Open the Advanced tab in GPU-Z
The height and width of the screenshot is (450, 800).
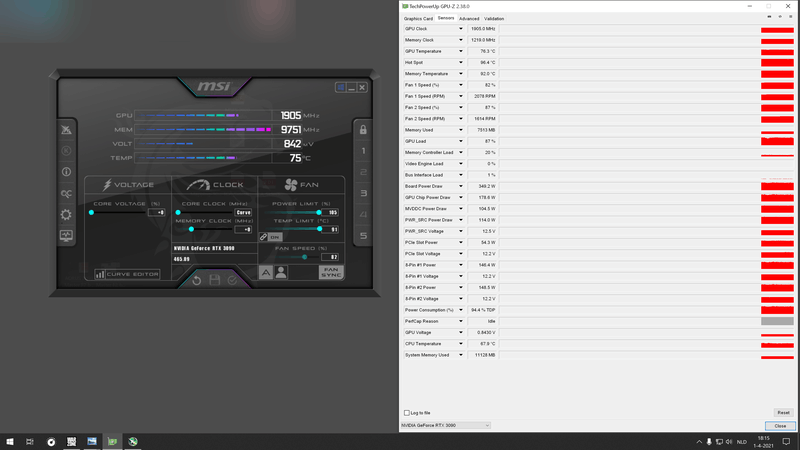[469, 18]
